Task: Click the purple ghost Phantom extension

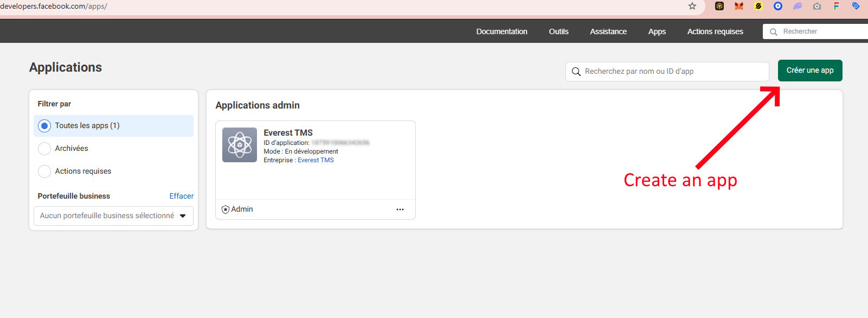Action: [798, 6]
